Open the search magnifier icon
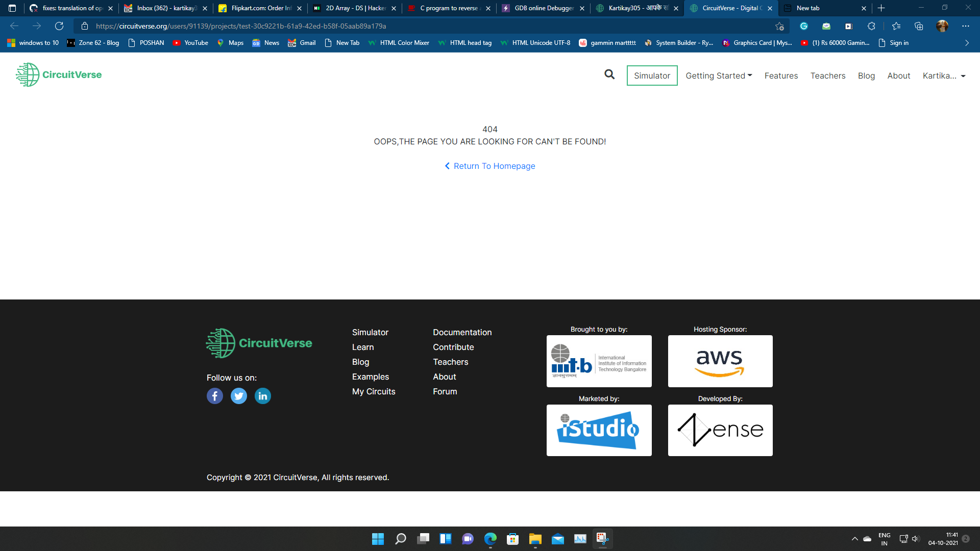 609,74
